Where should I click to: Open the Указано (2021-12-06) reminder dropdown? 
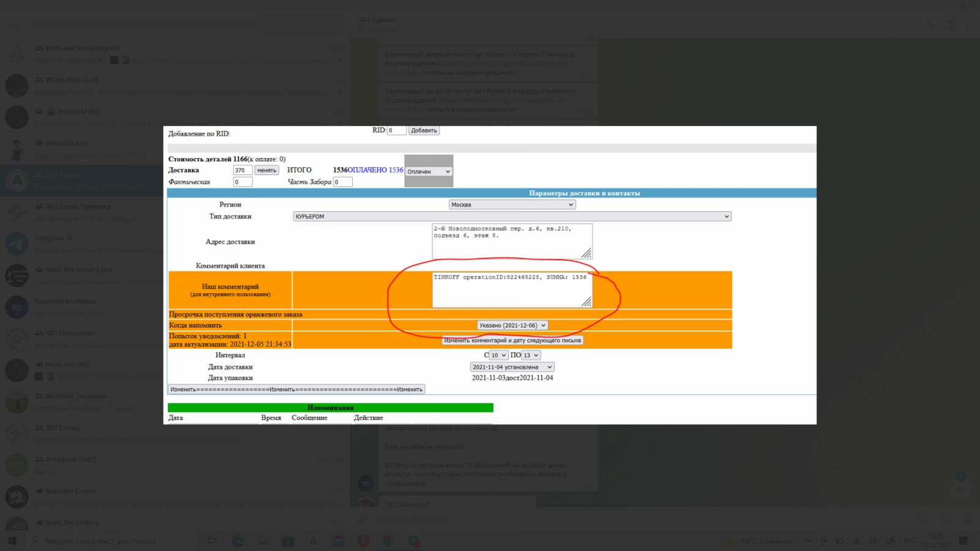pos(512,326)
